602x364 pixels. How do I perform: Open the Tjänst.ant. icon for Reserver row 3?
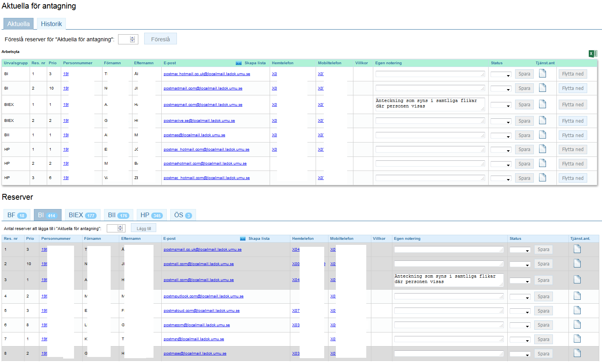(577, 280)
